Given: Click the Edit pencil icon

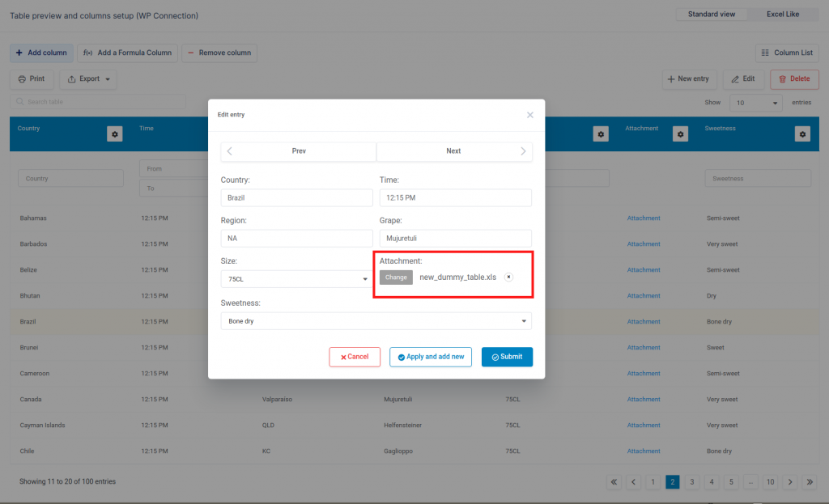Looking at the screenshot, I should (734, 78).
